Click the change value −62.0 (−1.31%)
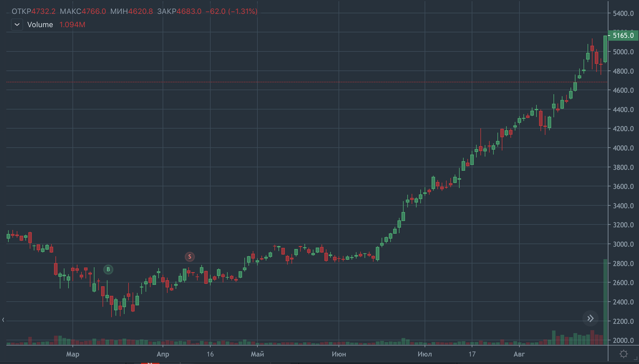Viewport: 639px width, 364px height. pyautogui.click(x=231, y=11)
